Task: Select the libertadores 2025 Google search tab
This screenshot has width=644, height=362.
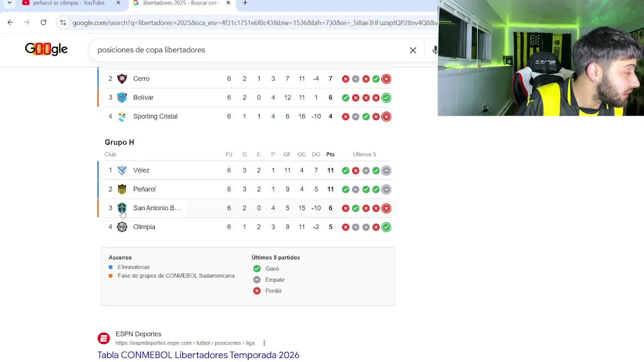Action: tap(176, 4)
